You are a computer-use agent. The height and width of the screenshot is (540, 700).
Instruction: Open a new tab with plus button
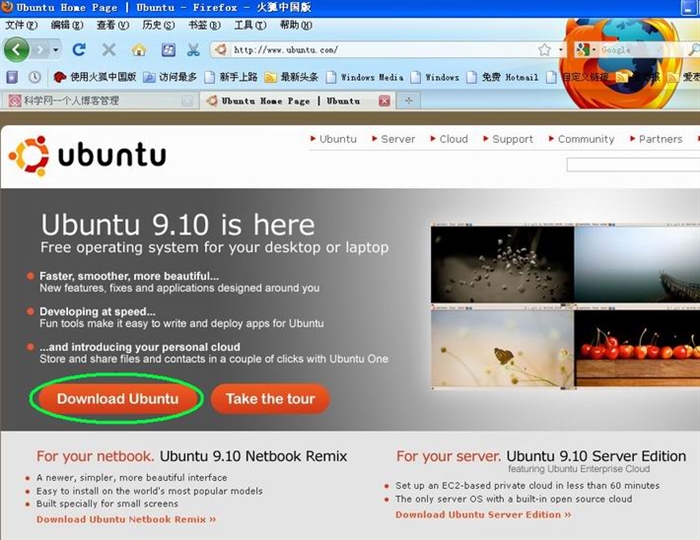click(408, 101)
